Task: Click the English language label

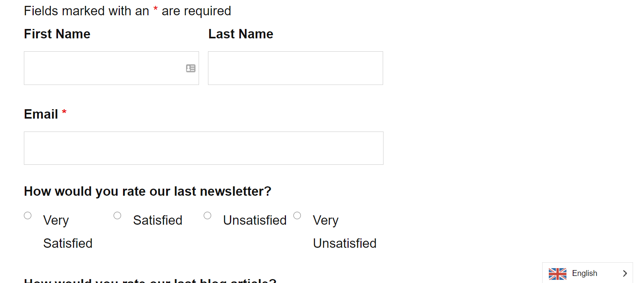Action: [584, 273]
